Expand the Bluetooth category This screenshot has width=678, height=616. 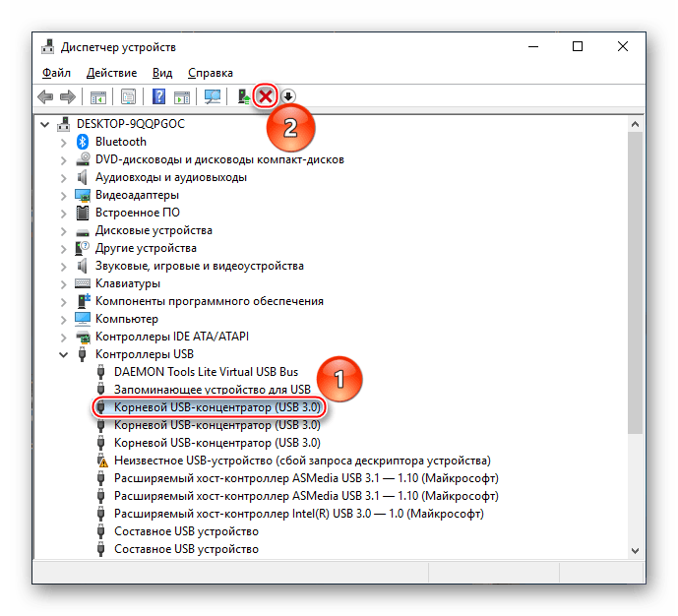(x=64, y=143)
